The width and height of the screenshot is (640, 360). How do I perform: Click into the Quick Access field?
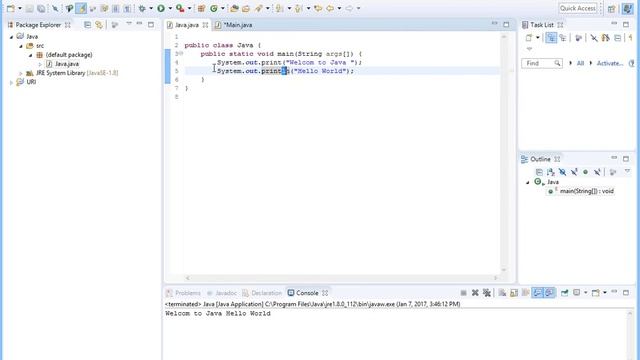click(578, 8)
